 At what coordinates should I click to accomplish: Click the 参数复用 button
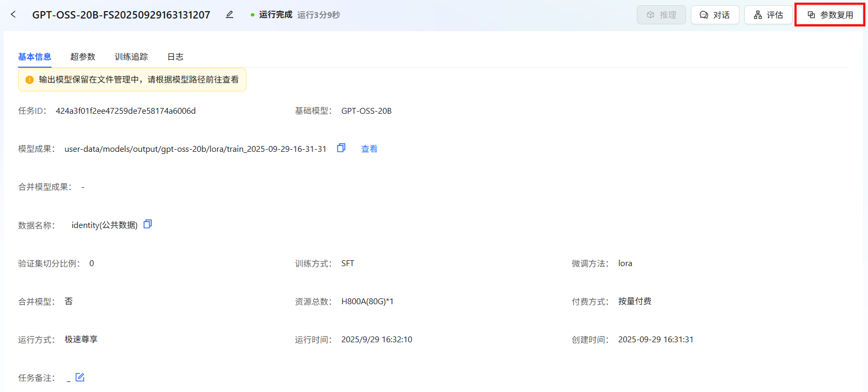tap(830, 15)
